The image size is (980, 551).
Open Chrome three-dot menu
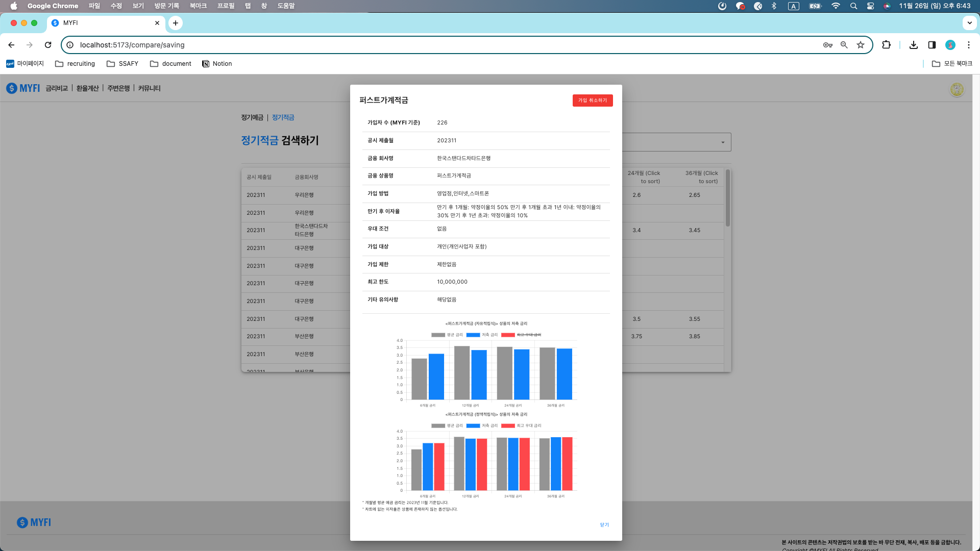coord(968,45)
